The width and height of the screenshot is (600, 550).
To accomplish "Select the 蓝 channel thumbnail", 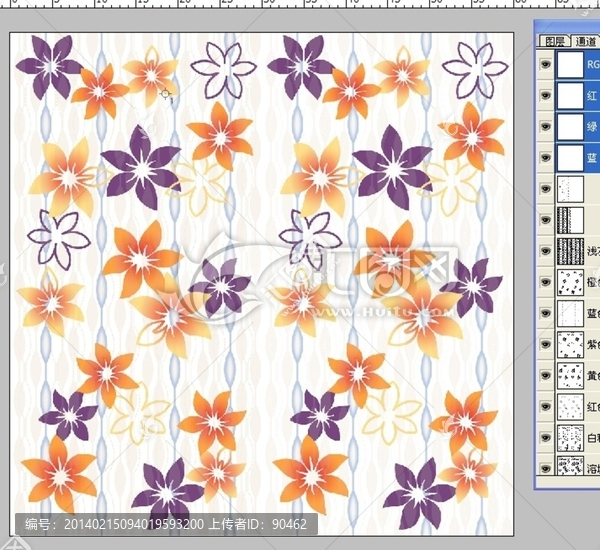I will [570, 157].
